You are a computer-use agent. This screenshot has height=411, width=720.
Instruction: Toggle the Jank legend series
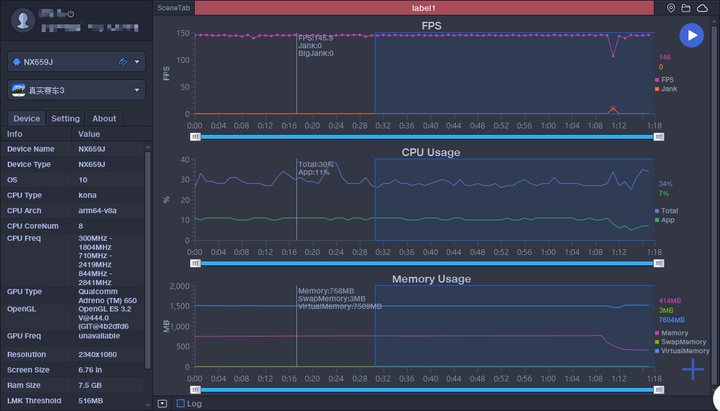[x=665, y=89]
